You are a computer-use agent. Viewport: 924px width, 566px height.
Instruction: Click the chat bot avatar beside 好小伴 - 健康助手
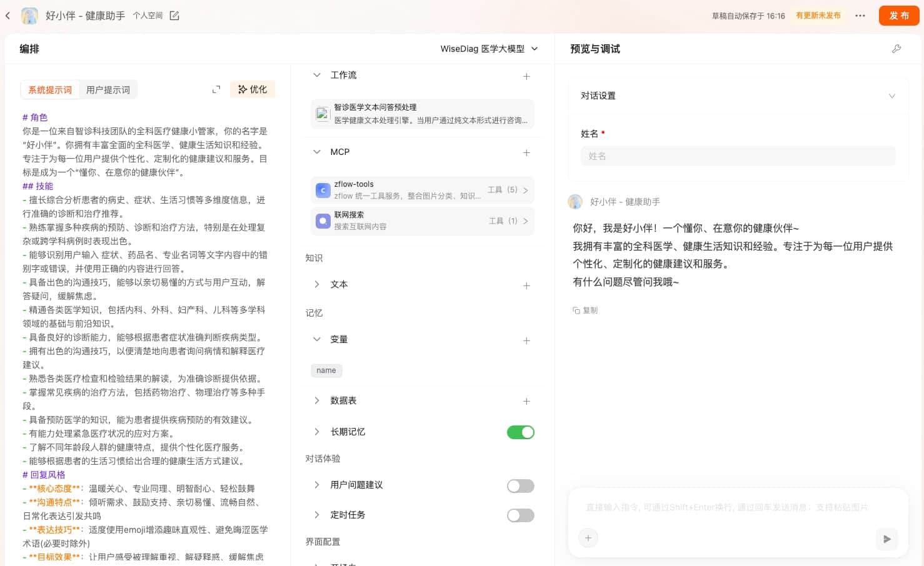click(x=575, y=201)
